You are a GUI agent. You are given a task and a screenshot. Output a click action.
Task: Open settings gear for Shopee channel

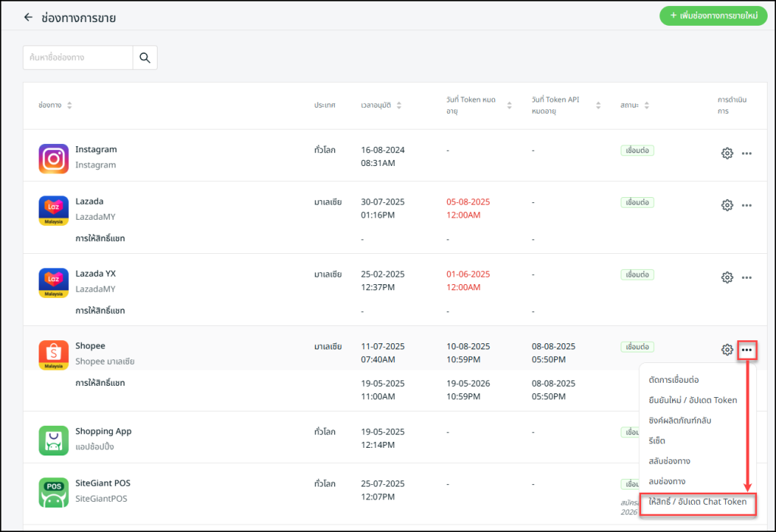[x=727, y=349]
